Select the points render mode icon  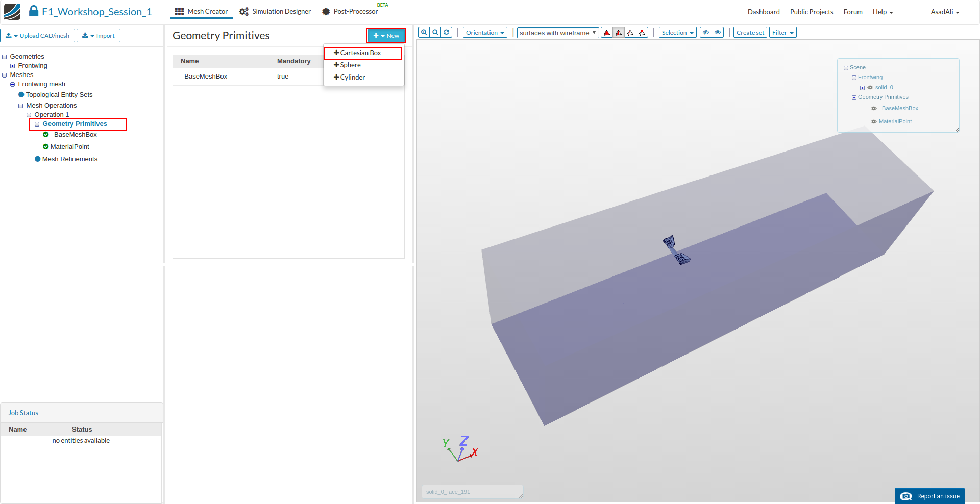[x=642, y=33]
